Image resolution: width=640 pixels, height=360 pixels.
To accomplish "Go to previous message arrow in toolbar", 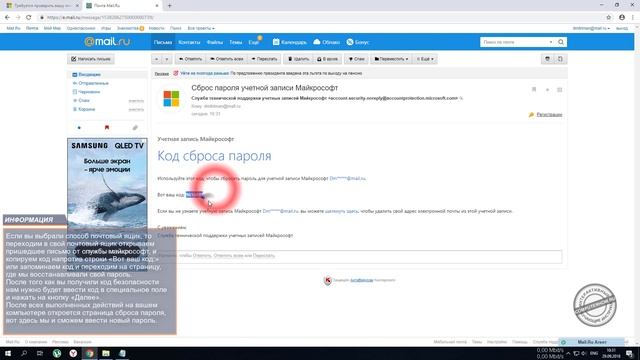I will (x=156, y=59).
